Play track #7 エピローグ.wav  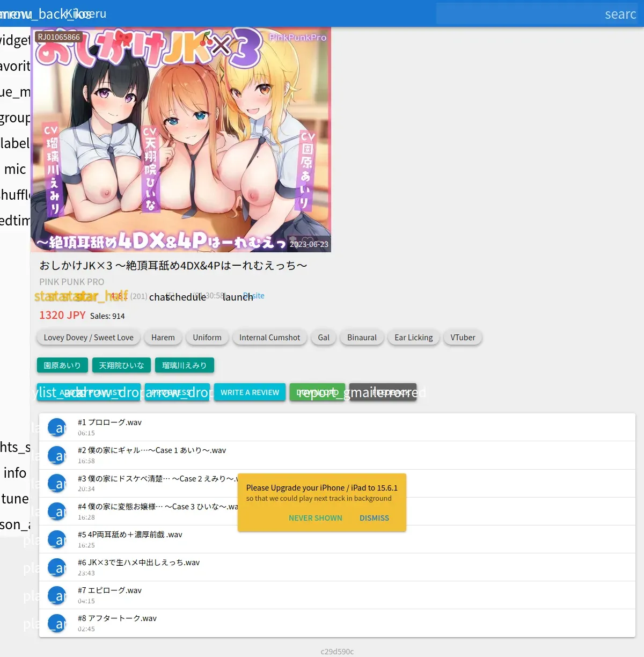[337, 595]
